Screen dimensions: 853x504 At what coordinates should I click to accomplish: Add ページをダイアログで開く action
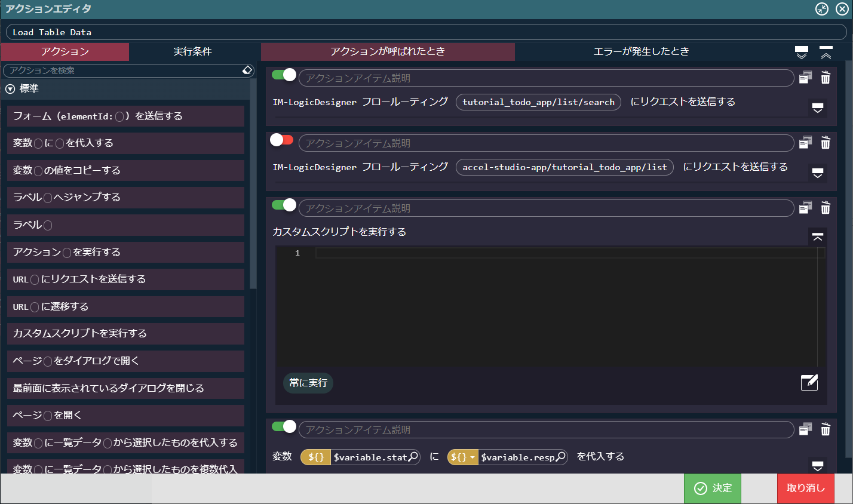(x=125, y=361)
